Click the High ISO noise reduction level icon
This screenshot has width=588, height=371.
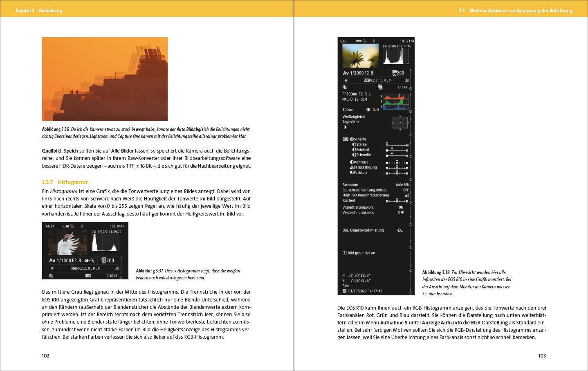406,195
